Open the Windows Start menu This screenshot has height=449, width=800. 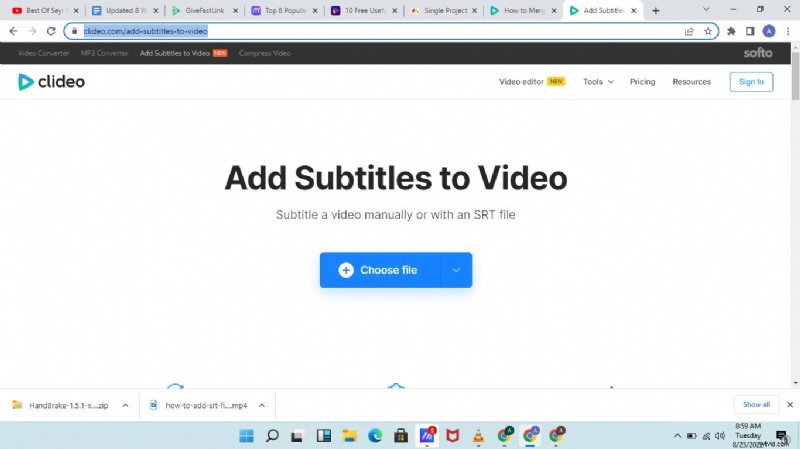[245, 436]
